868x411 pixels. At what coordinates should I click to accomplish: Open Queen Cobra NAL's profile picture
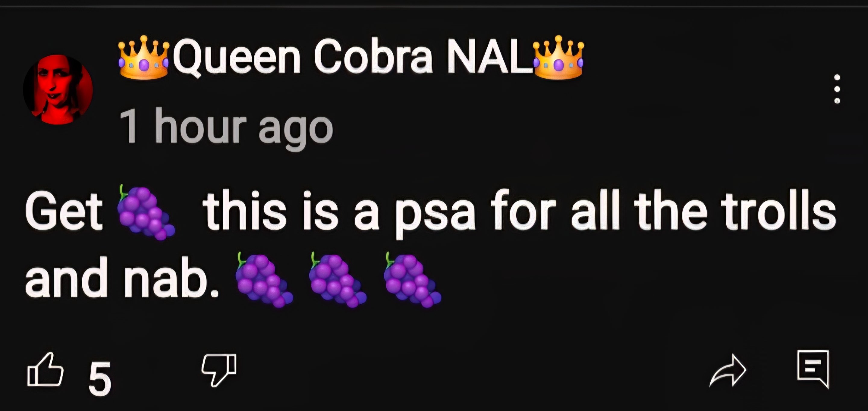pos(58,89)
